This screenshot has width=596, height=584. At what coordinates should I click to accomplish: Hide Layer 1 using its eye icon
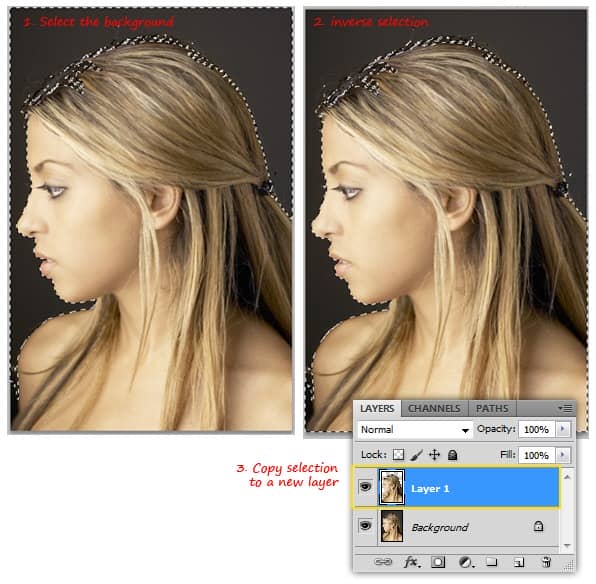coord(365,486)
